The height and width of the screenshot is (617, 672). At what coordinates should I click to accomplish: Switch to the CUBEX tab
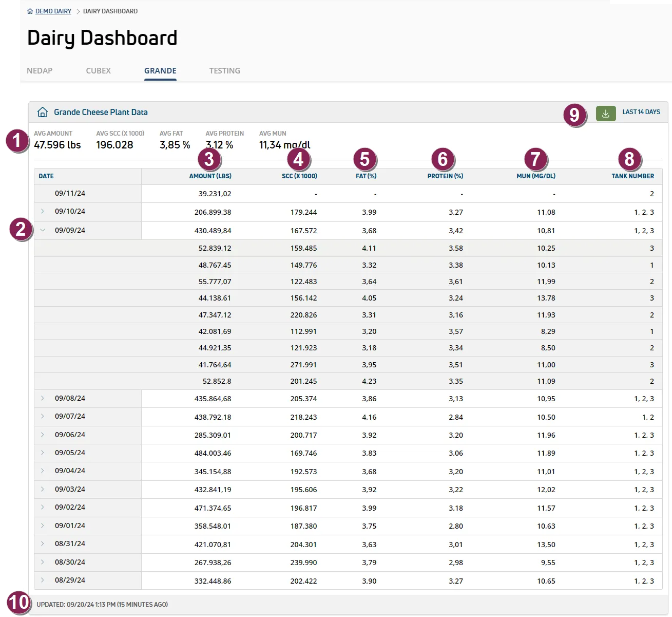(99, 71)
